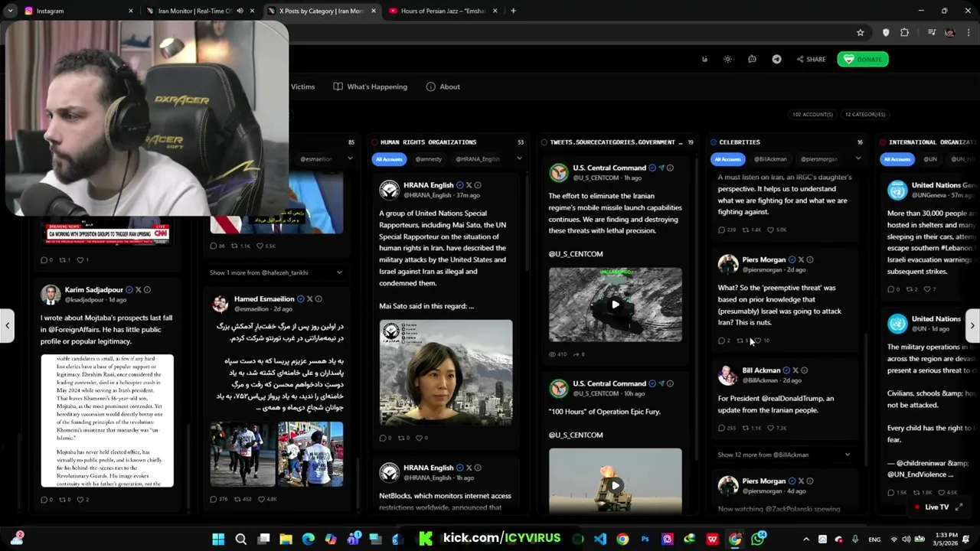Viewport: 980px width, 551px height.
Task: Open File Explorer from the taskbar
Action: [286, 540]
